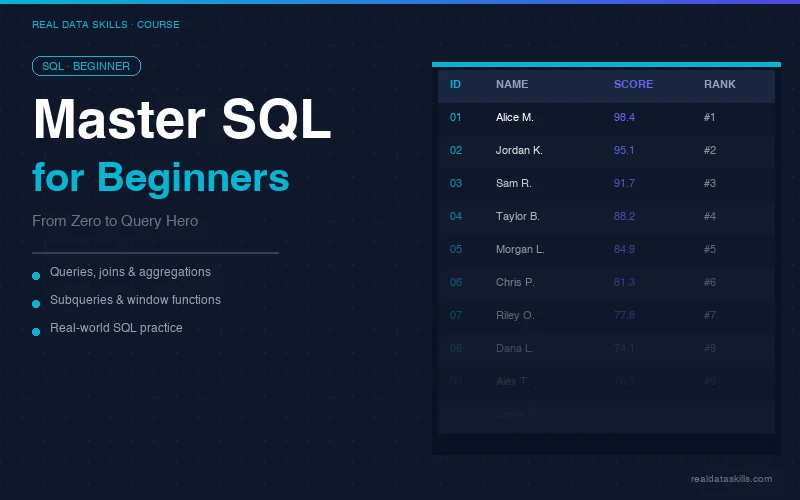Click score value 77.8

pos(624,315)
